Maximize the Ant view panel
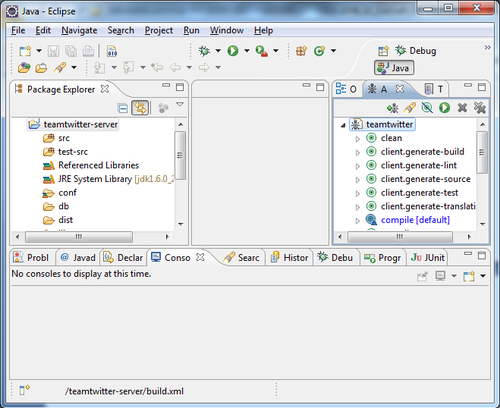 pyautogui.click(x=482, y=87)
